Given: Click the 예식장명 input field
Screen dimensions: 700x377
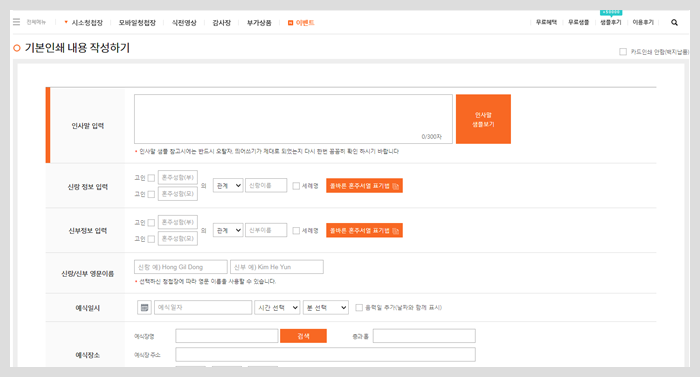Looking at the screenshot, I should [227, 336].
